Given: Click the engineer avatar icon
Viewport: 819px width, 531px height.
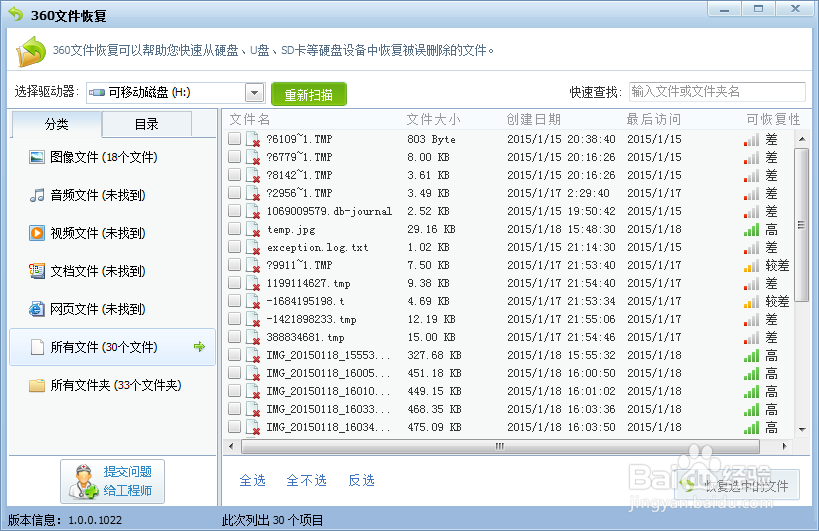Looking at the screenshot, I should click(83, 481).
